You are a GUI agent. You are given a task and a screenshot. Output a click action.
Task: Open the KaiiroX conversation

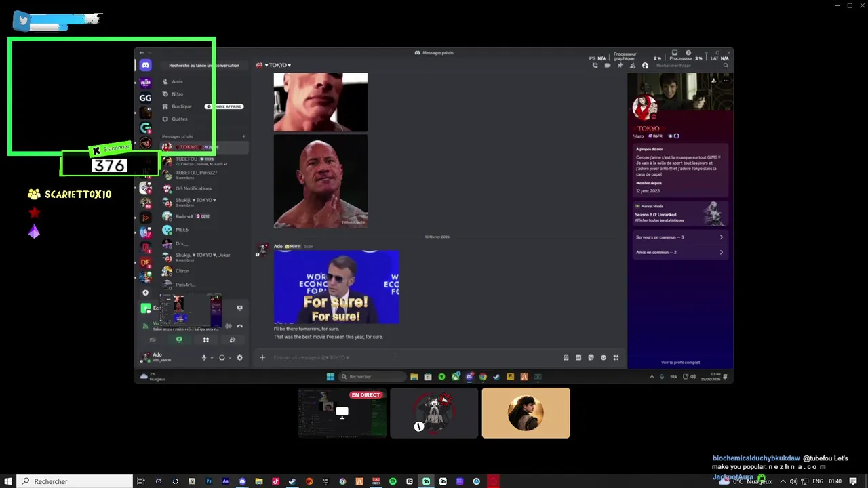click(x=203, y=216)
